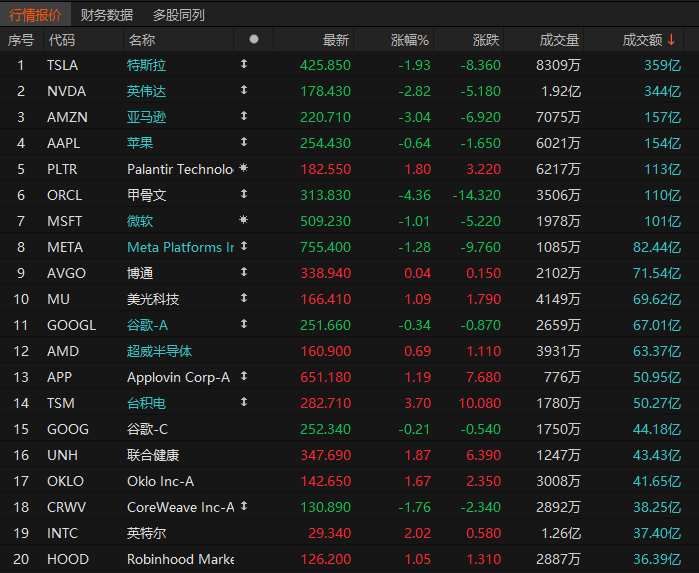699x573 pixels.
Task: Click the name 英特尔
Action: tap(146, 533)
